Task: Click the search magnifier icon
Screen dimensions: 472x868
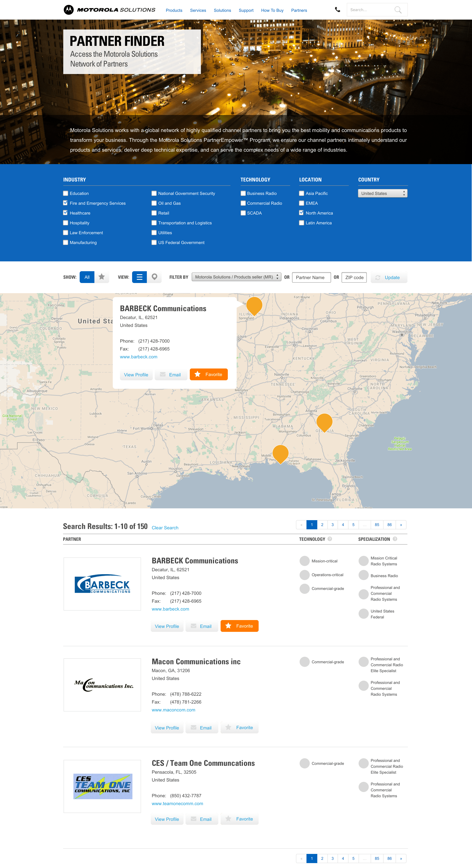Action: click(398, 10)
